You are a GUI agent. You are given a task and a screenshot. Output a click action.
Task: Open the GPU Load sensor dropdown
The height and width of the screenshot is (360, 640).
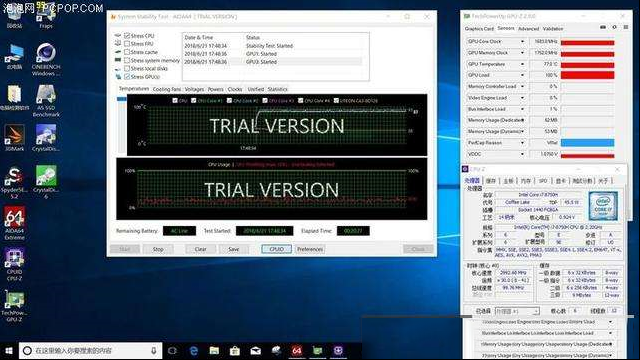522,75
